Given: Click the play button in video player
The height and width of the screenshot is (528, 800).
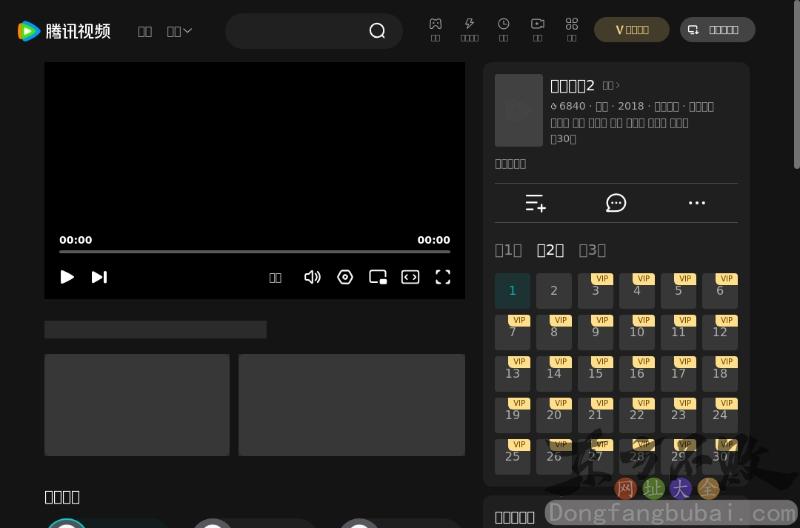Looking at the screenshot, I should point(67,277).
